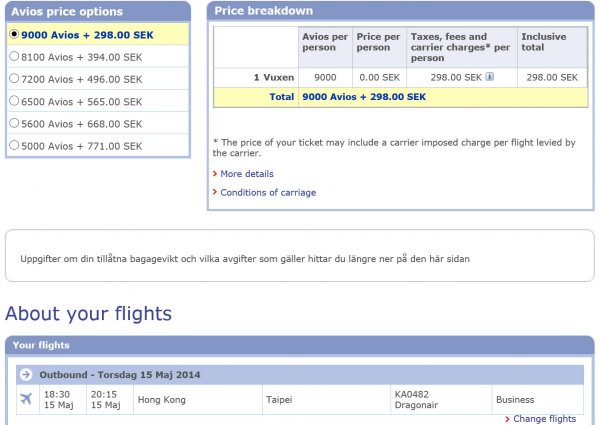Select the 6500 Avios + 565.00 SEK radio button
Image resolution: width=600 pixels, height=425 pixels.
(x=14, y=101)
